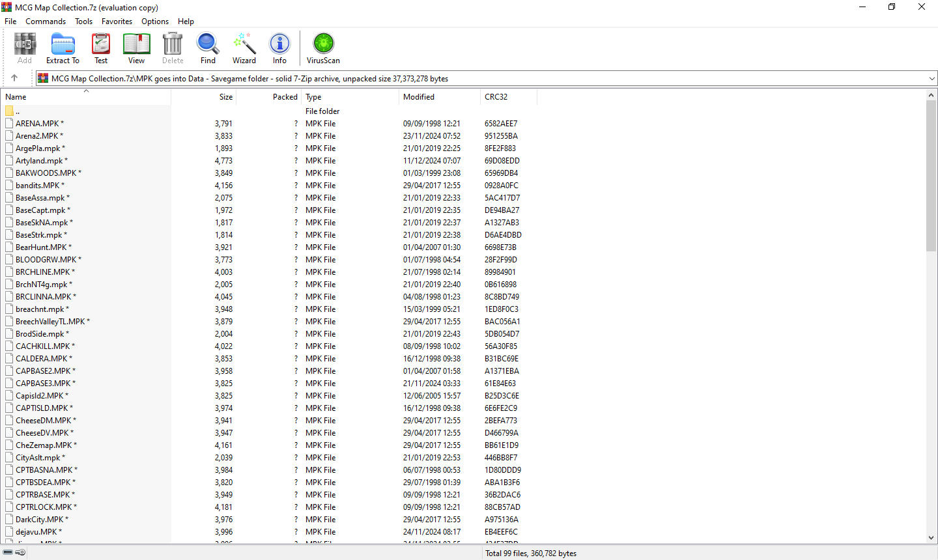Select the DarkCity.MPK file icon
Screen dimensions: 938x560
[9, 520]
